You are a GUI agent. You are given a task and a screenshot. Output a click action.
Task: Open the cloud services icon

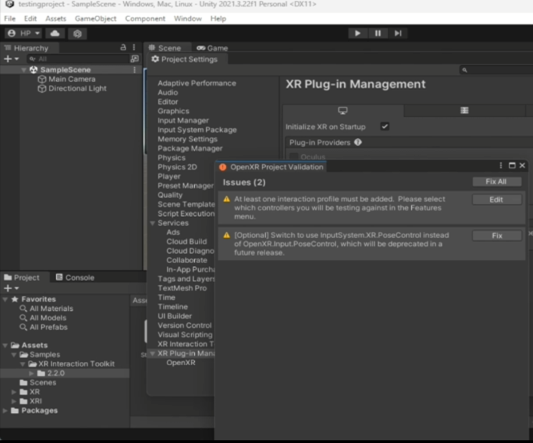pos(55,33)
